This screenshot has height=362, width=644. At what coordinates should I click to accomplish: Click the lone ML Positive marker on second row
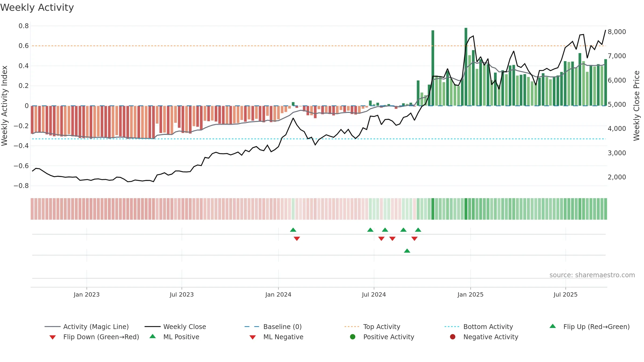pyautogui.click(x=407, y=251)
